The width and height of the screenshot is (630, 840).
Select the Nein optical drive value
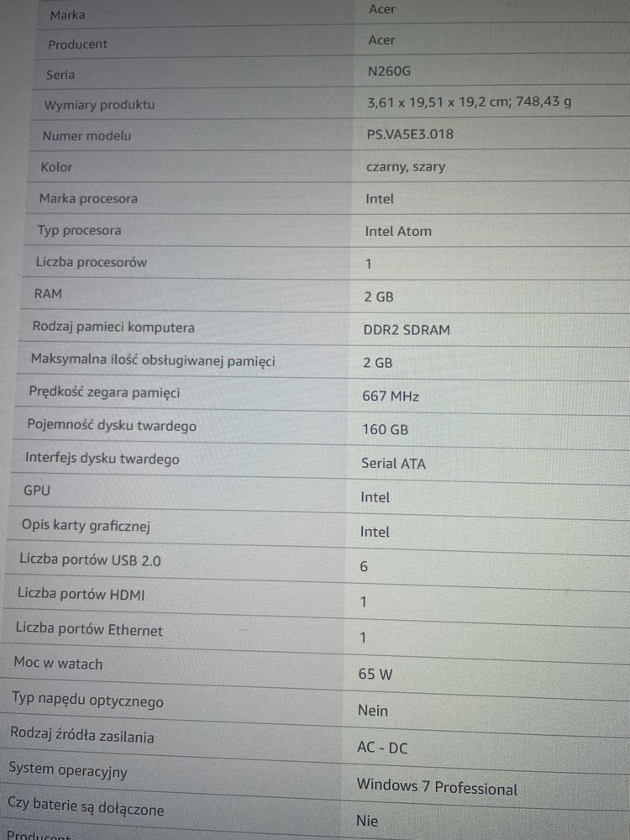tap(372, 711)
